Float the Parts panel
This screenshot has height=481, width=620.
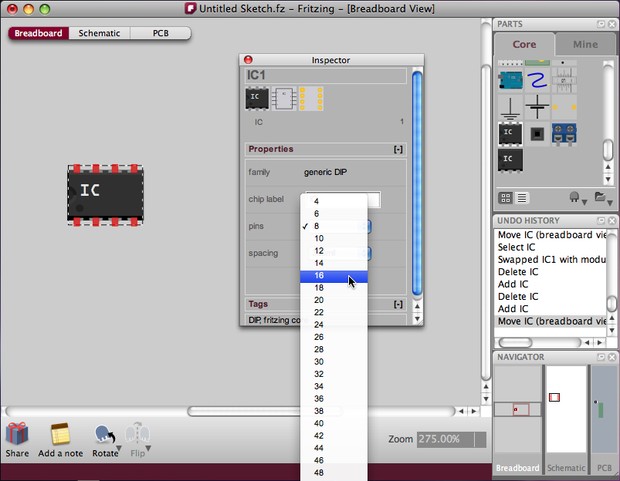click(x=601, y=25)
